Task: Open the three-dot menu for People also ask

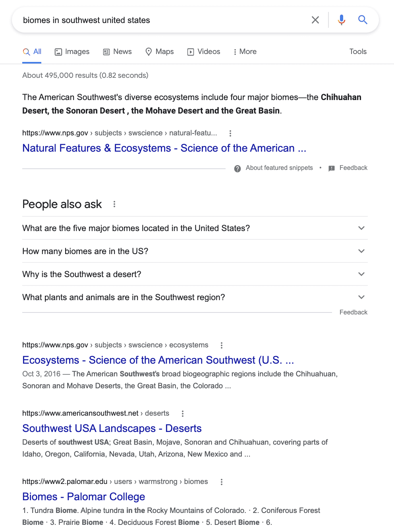Action: 114,204
